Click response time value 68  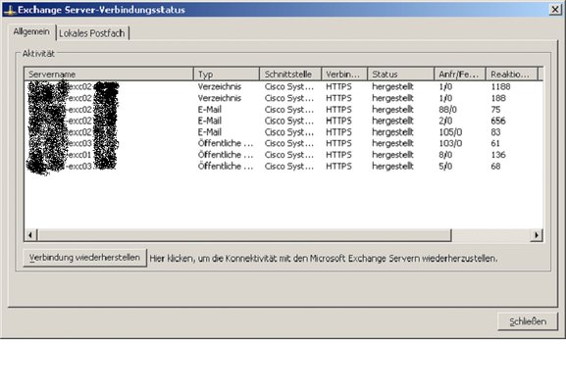495,166
